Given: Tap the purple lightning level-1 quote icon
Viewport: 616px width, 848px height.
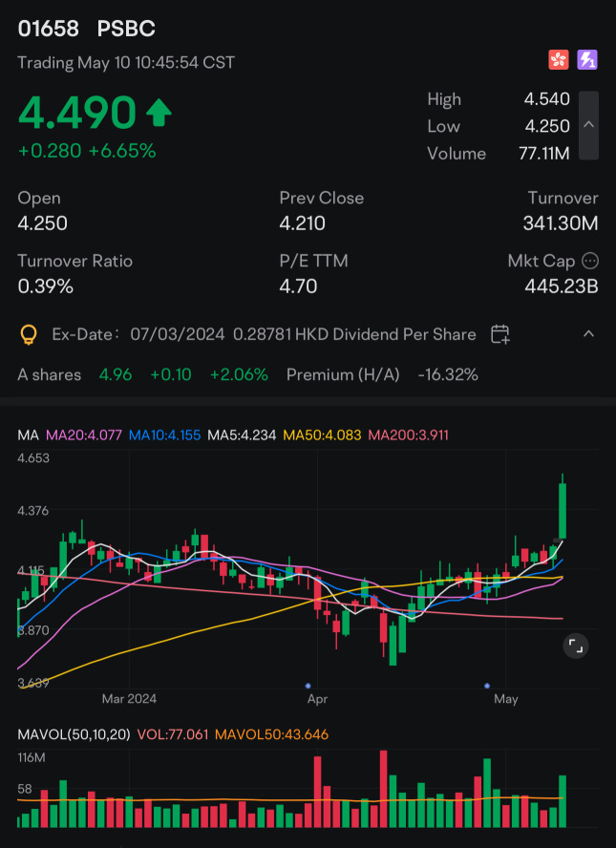Looking at the screenshot, I should pos(587,59).
